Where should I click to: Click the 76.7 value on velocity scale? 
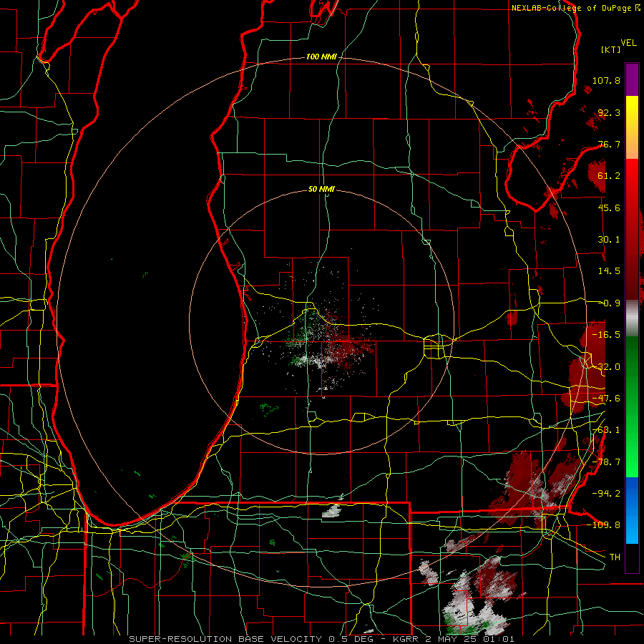point(609,144)
